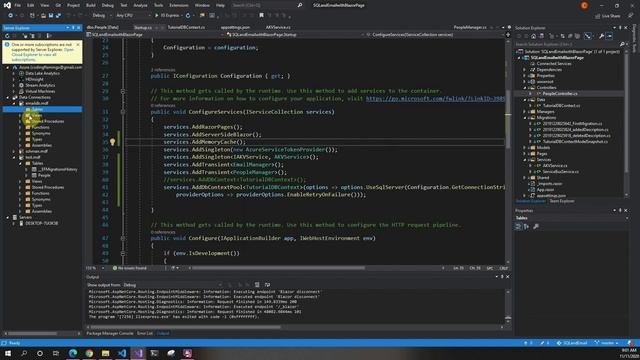Expand the Models folder in Solution Explorer
640x360 pixels.
[525, 148]
